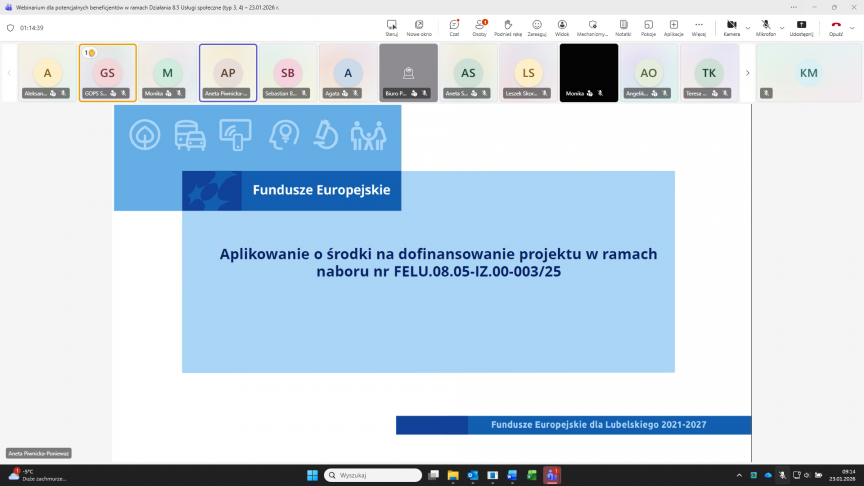864x486 pixels.
Task: Open the Pokoje breakout rooms
Action: pyautogui.click(x=648, y=26)
